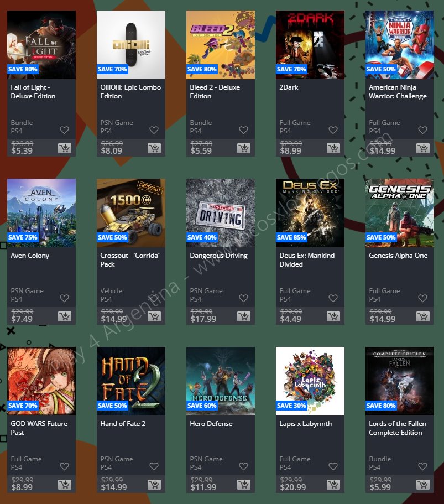The height and width of the screenshot is (504, 444).
Task: Add Deus Ex Mankind Divided to cart
Action: click(333, 316)
